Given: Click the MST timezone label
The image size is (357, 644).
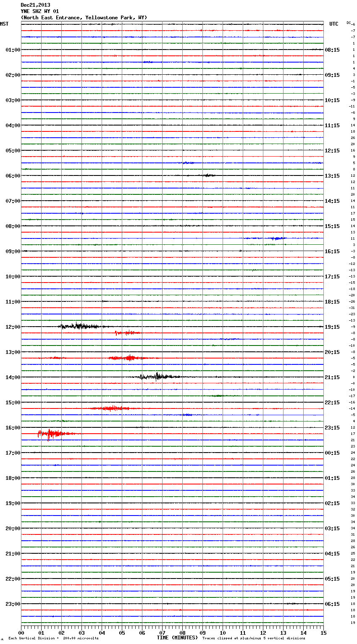Looking at the screenshot, I should 4,24.
